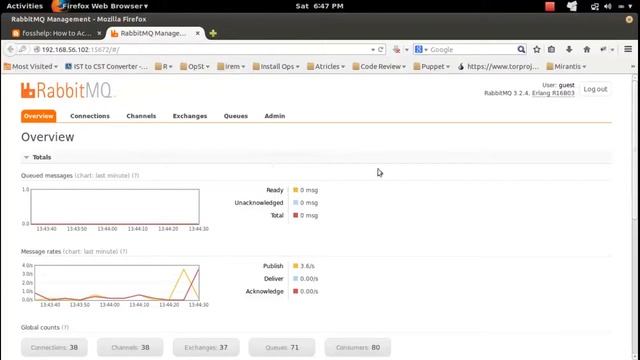The width and height of the screenshot is (640, 360).
Task: Expand the Irem bookmarks folder
Action: tap(231, 66)
